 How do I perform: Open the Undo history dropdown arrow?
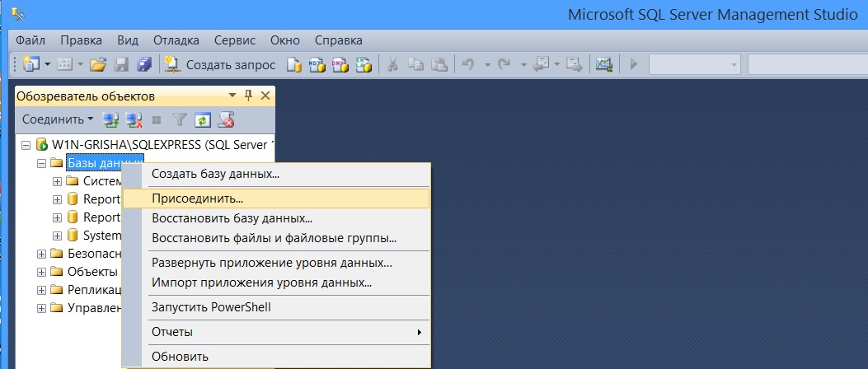coord(488,65)
